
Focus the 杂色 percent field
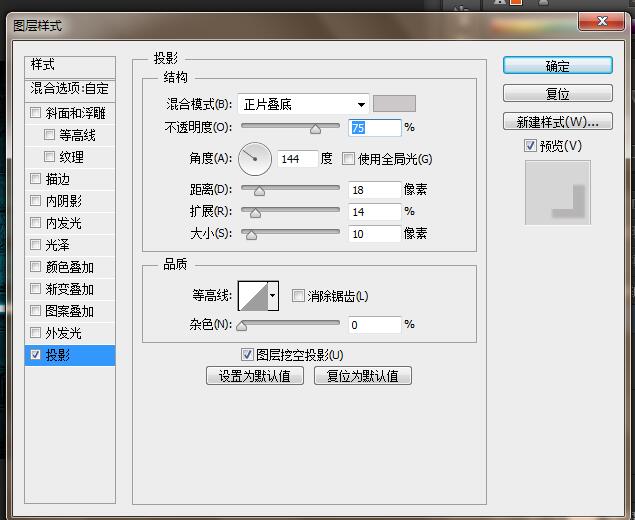375,325
